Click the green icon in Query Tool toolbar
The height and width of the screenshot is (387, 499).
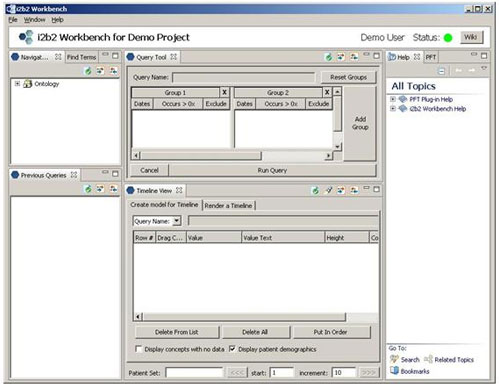click(329, 57)
